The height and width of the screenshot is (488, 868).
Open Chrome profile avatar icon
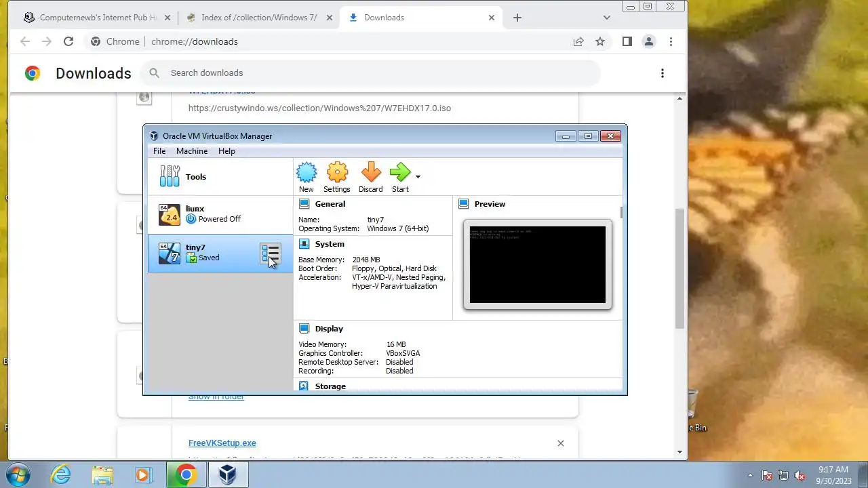[x=649, y=41]
